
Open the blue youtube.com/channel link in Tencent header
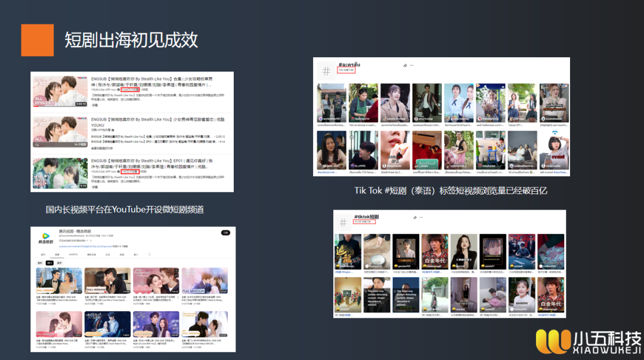[x=85, y=246]
